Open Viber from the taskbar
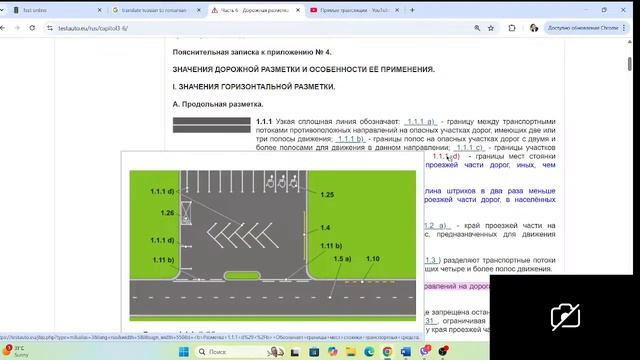 pos(424,351)
